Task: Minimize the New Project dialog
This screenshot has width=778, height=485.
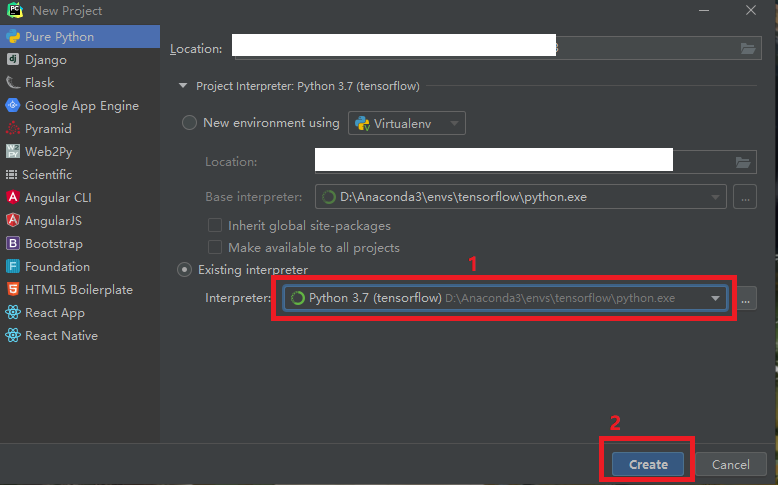Action: pyautogui.click(x=704, y=10)
